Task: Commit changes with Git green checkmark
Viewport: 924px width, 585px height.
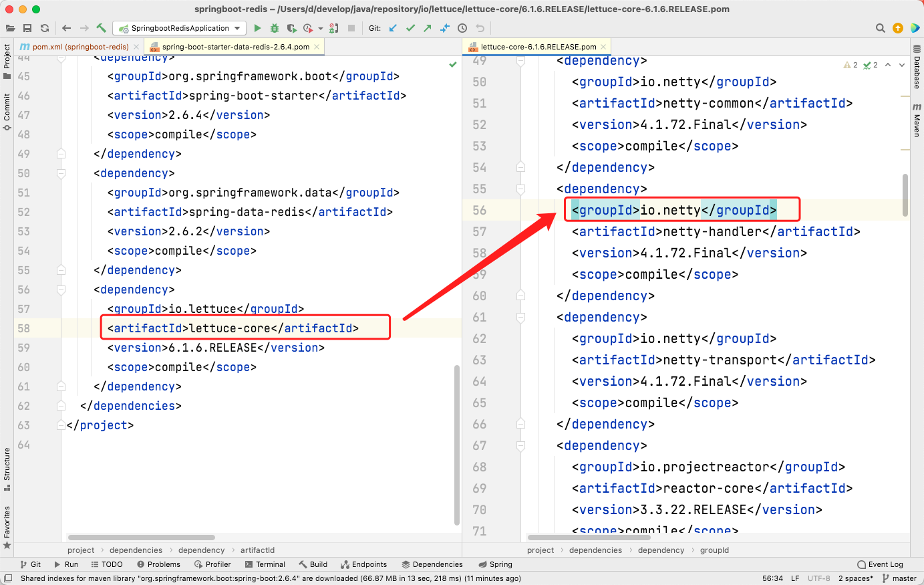Action: tap(410, 28)
